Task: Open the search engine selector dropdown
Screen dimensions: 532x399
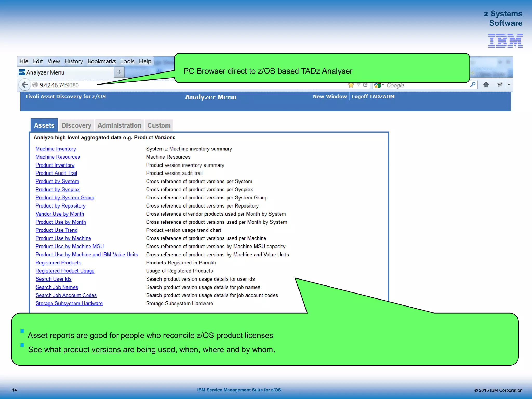Action: (x=379, y=85)
